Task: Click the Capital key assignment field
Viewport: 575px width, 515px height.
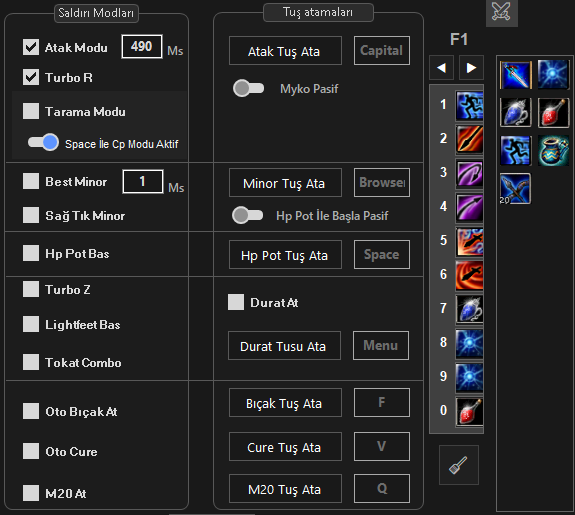Action: click(x=382, y=51)
